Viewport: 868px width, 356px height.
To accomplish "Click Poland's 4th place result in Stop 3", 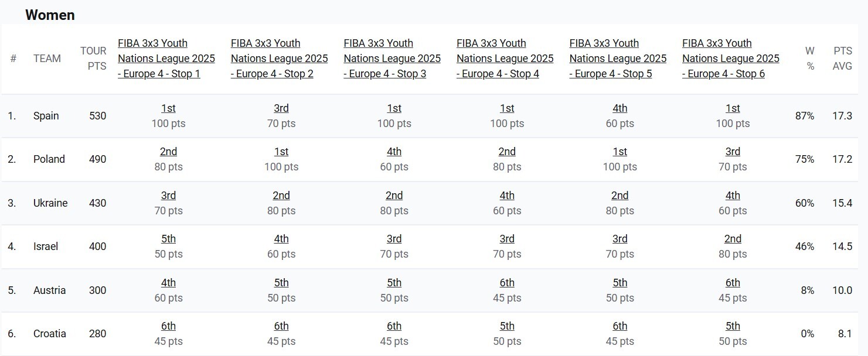I will pos(394,152).
